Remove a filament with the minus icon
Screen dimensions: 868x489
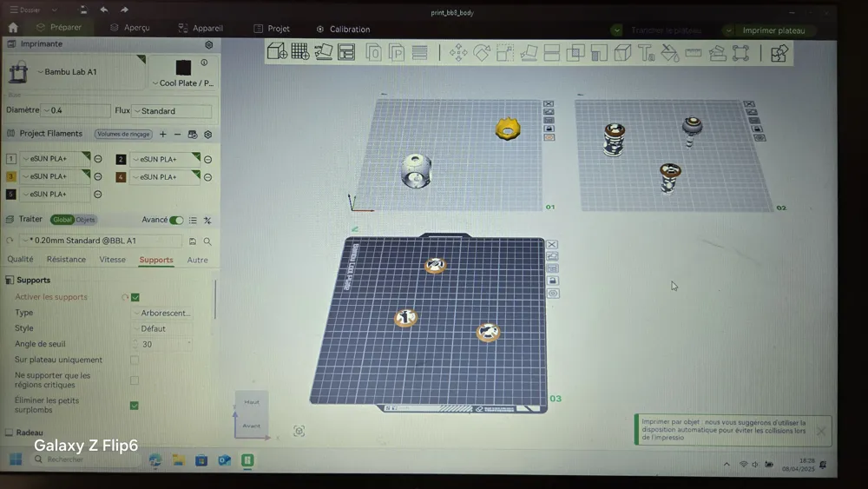(x=177, y=134)
